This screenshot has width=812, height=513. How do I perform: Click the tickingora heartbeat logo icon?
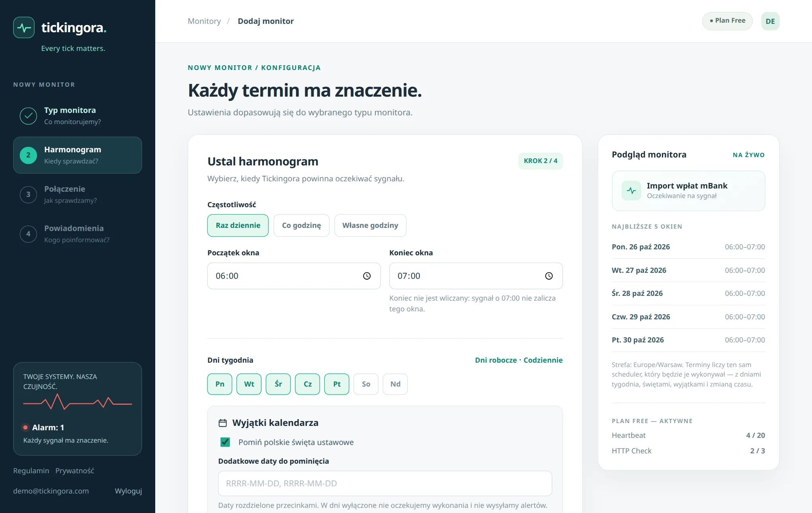(x=24, y=27)
